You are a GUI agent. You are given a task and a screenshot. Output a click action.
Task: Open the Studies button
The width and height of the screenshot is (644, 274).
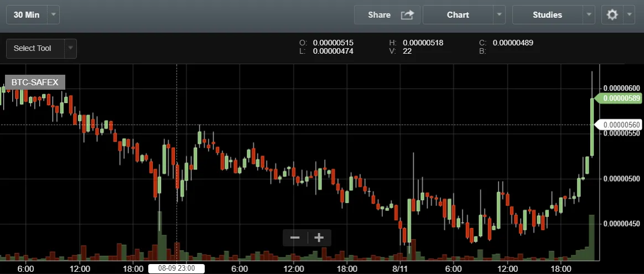tap(548, 15)
